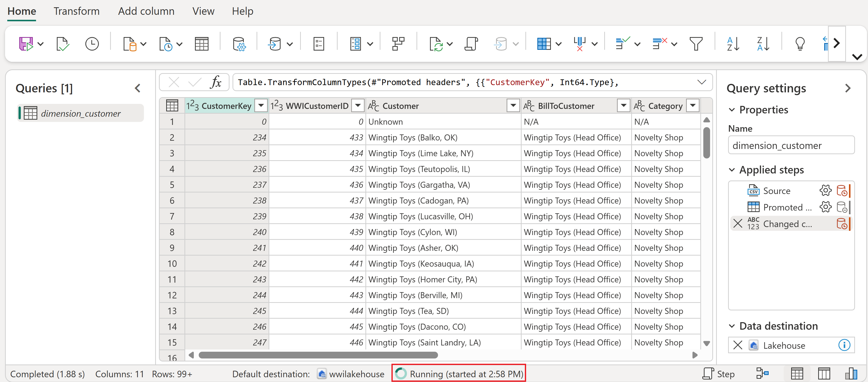The width and height of the screenshot is (868, 382).
Task: Click the query Name input field
Action: coord(791,145)
